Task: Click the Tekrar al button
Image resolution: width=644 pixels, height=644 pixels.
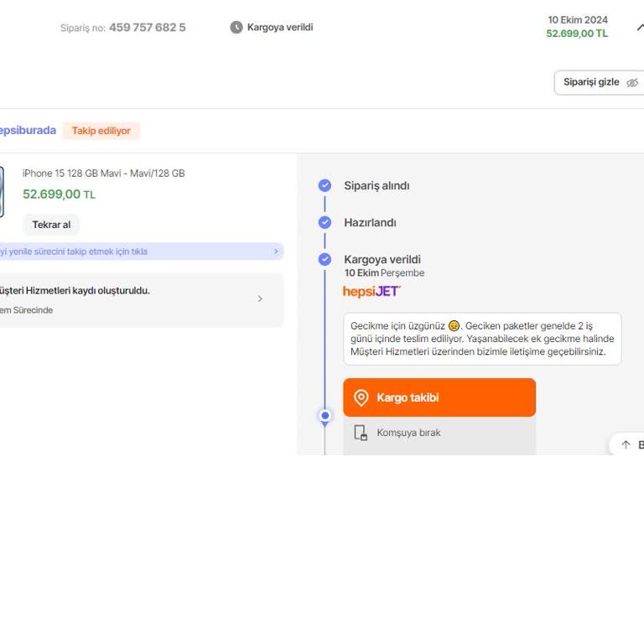Action: coord(51,225)
